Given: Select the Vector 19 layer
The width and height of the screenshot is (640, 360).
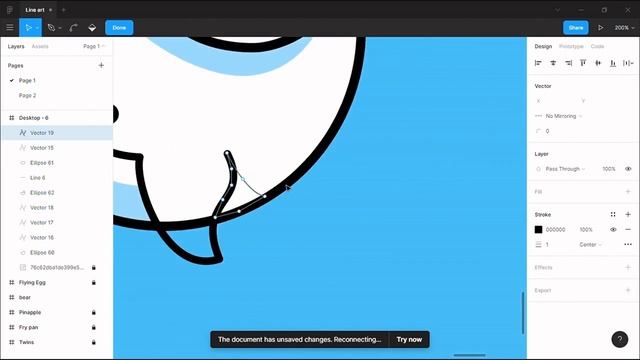Looking at the screenshot, I should [x=56, y=133].
